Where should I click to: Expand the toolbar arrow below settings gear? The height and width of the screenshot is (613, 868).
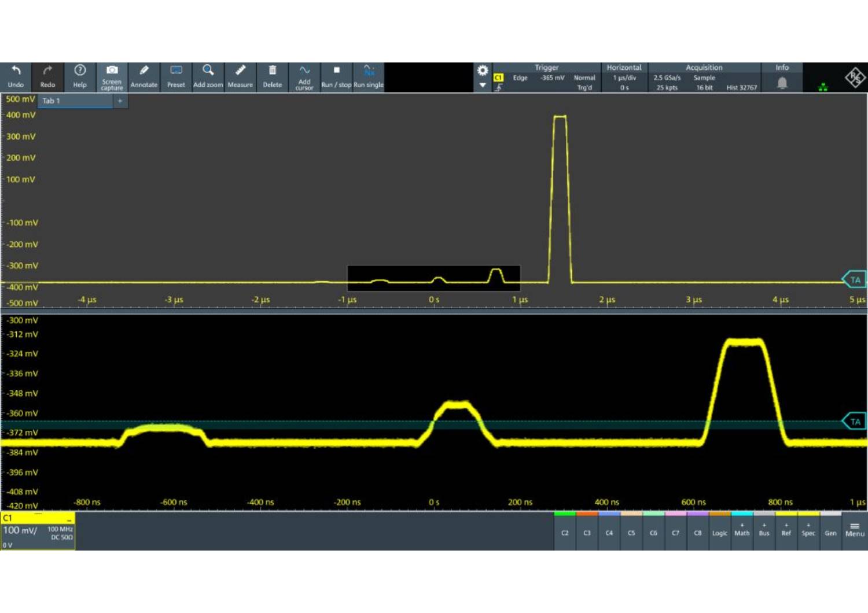click(483, 86)
